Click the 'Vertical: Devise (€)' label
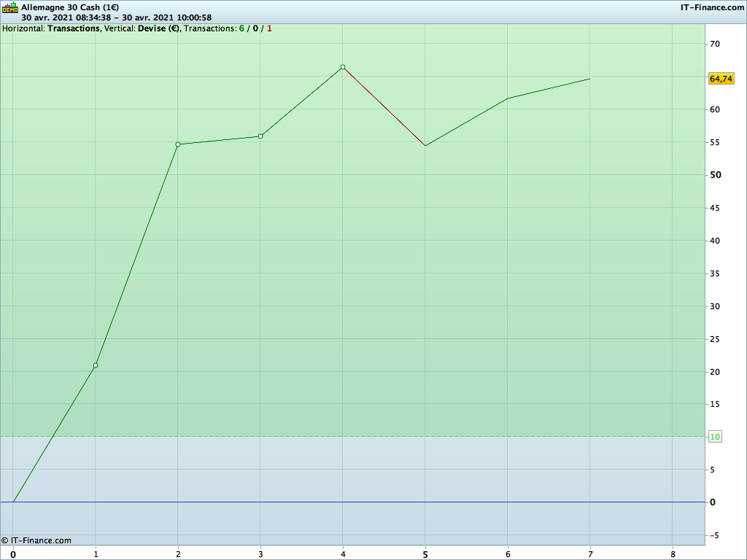 [x=142, y=28]
